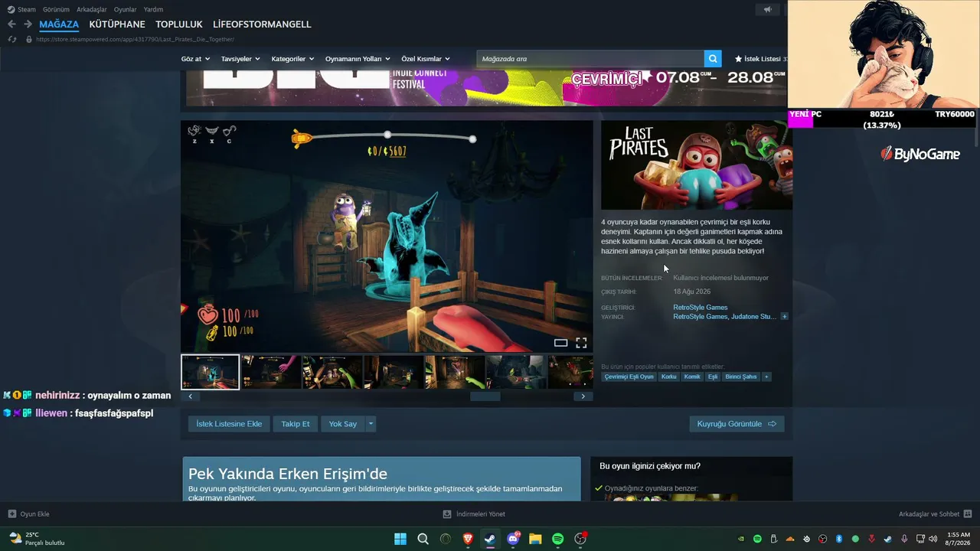Image resolution: width=980 pixels, height=551 pixels.
Task: Click the Yok Say button
Action: 343,424
